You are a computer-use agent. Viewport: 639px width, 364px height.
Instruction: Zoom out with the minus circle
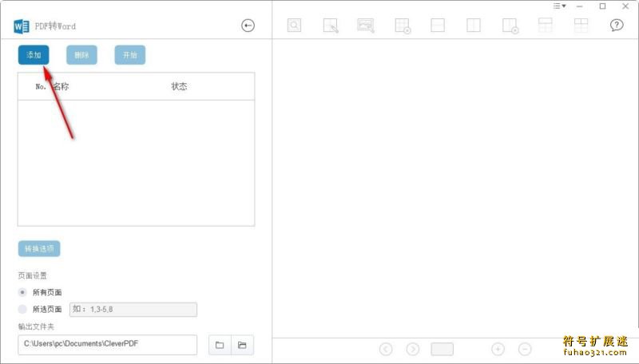525,349
